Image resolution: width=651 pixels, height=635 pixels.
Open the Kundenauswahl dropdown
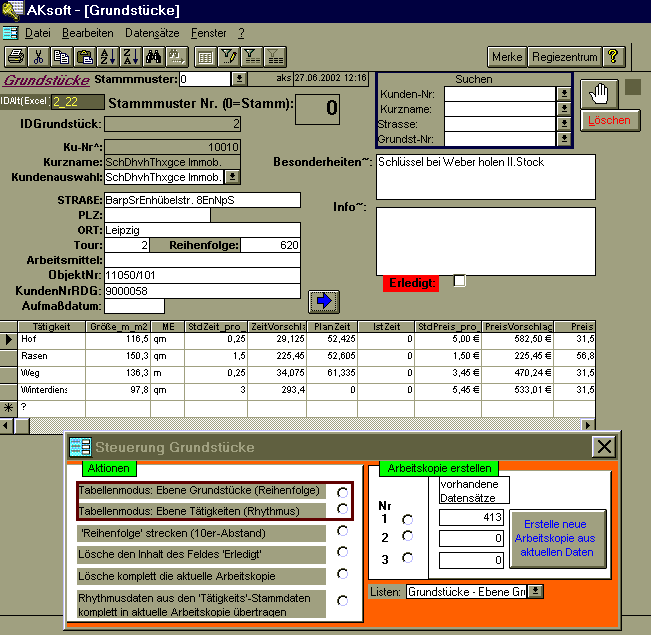232,177
